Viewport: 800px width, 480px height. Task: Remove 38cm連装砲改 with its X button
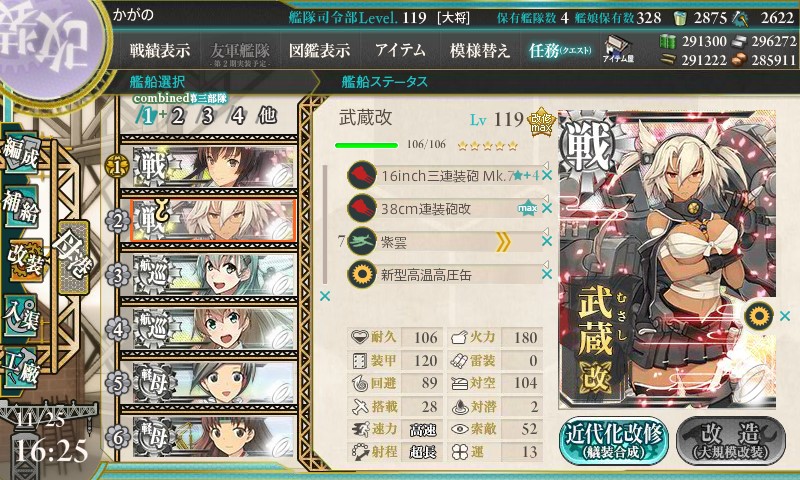coord(547,208)
